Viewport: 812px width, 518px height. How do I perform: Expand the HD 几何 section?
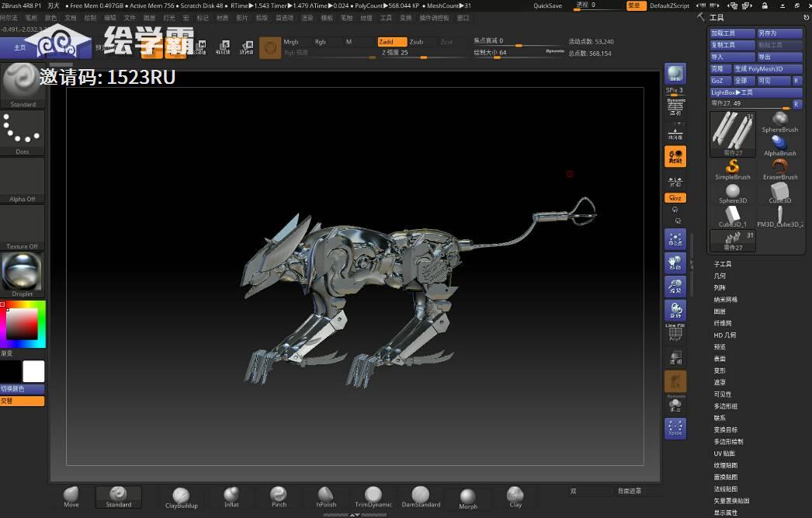(724, 335)
